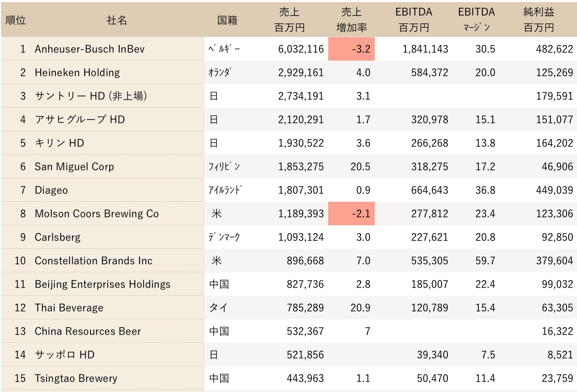Click the 532,367 sales value
The image size is (577, 392).
coord(305,332)
